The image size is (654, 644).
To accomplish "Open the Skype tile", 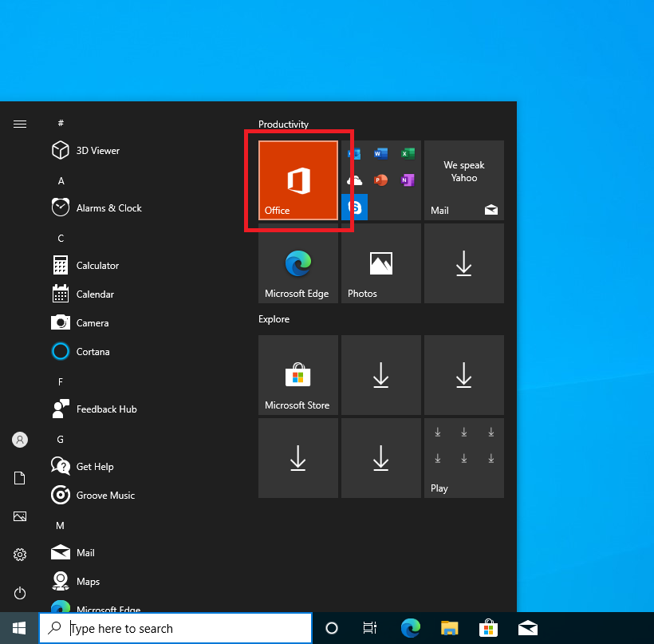I will click(355, 207).
